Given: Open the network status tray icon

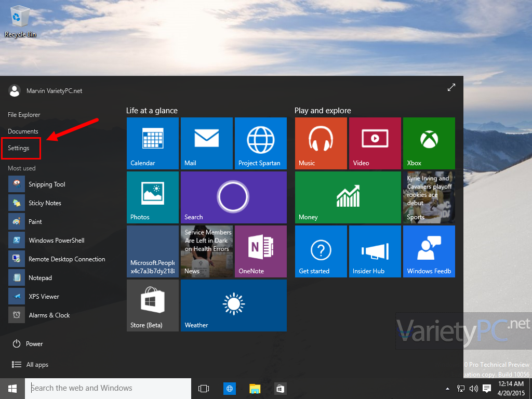Looking at the screenshot, I should tap(460, 389).
